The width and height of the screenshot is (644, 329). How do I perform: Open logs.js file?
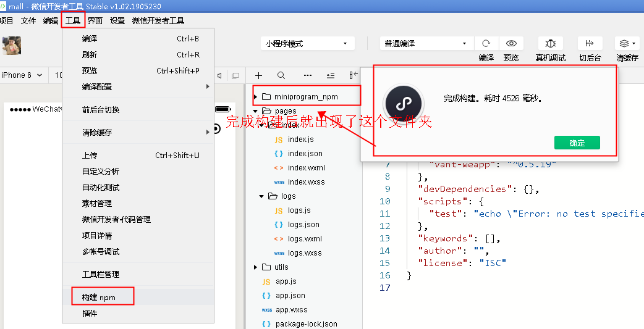[299, 210]
